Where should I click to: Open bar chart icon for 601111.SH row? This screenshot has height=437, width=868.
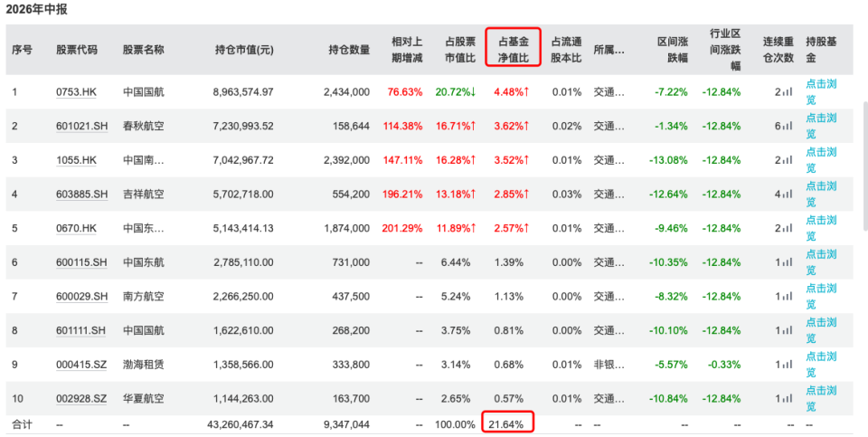click(788, 330)
